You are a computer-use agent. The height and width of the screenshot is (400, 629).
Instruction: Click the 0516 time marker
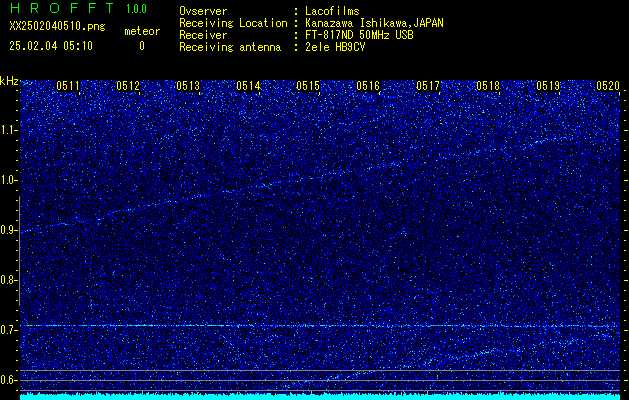click(x=368, y=86)
